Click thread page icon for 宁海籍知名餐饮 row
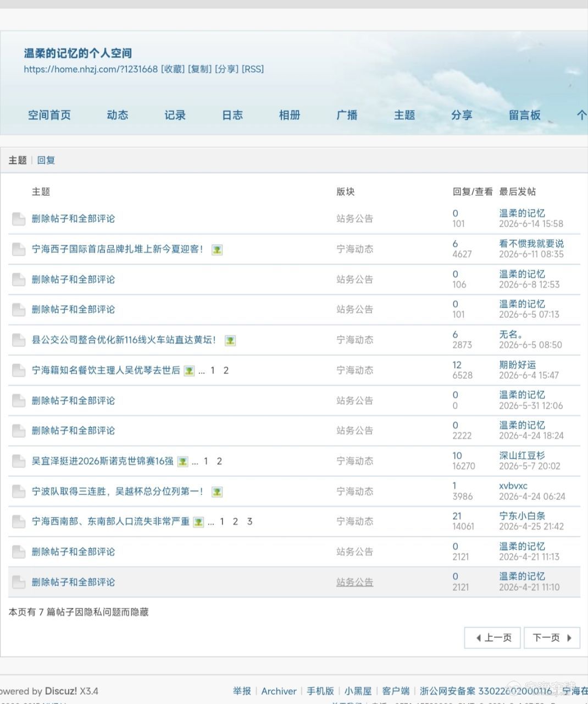The height and width of the screenshot is (704, 588). (19, 370)
